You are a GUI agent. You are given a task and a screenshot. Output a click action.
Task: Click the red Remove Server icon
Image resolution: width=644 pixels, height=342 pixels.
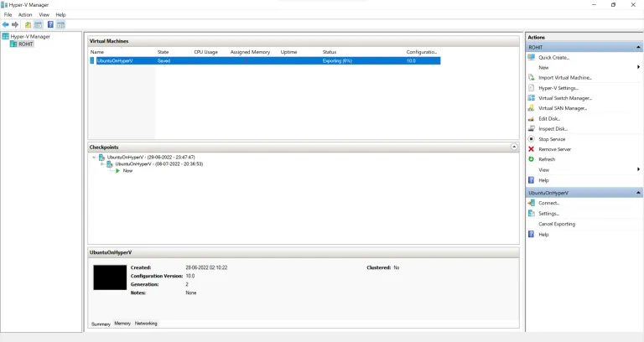point(531,149)
